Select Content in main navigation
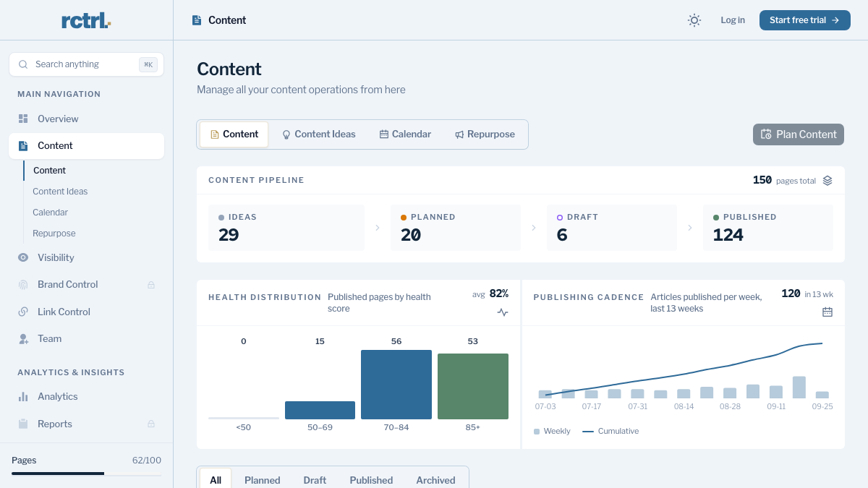868x488 pixels. click(86, 145)
